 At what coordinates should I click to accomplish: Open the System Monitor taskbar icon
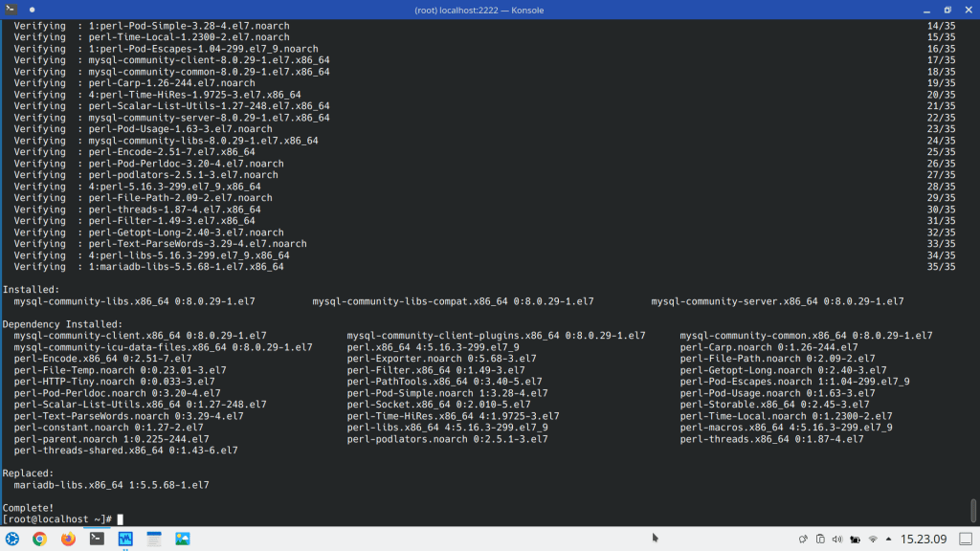tap(125, 539)
